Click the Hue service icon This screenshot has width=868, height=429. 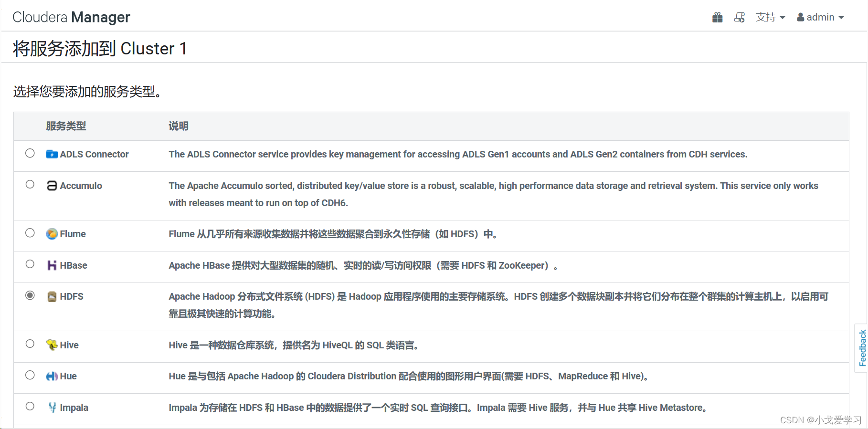52,376
